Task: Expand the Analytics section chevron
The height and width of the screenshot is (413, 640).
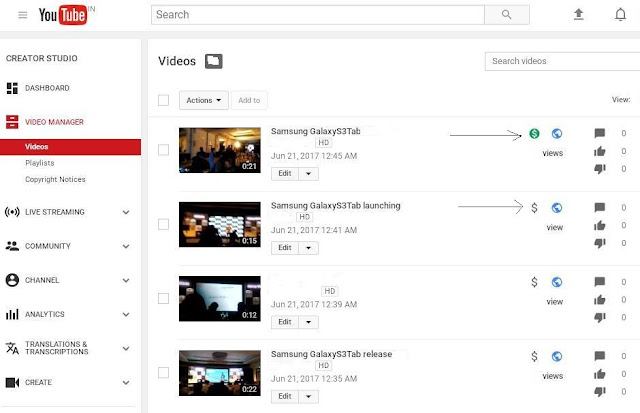Action: pos(126,315)
